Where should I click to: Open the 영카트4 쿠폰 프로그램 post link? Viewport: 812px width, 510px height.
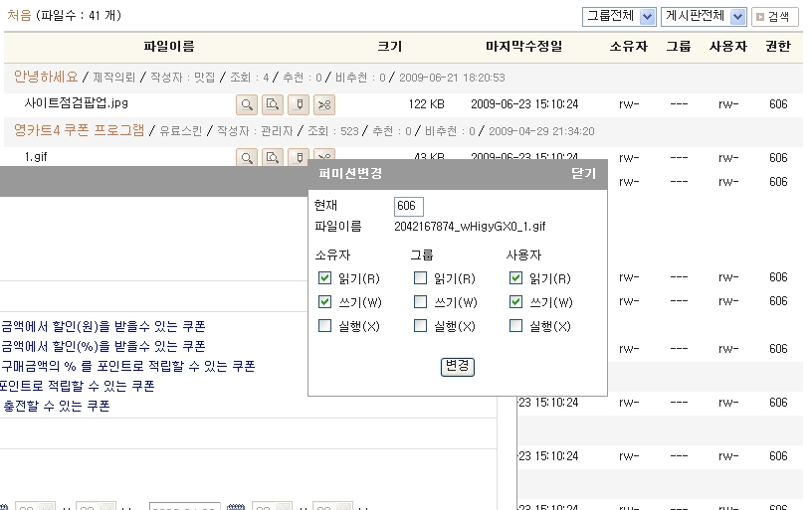pos(80,130)
